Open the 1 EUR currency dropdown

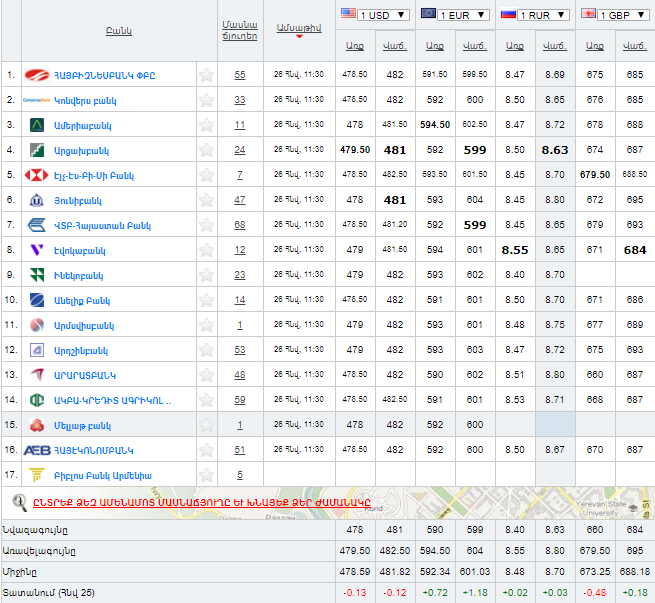[x=463, y=15]
